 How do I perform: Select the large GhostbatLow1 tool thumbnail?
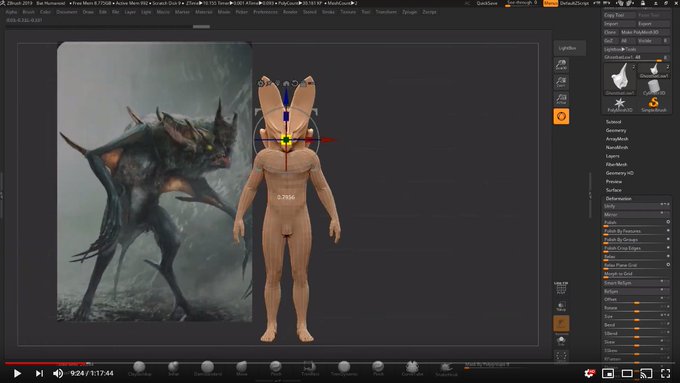point(620,79)
